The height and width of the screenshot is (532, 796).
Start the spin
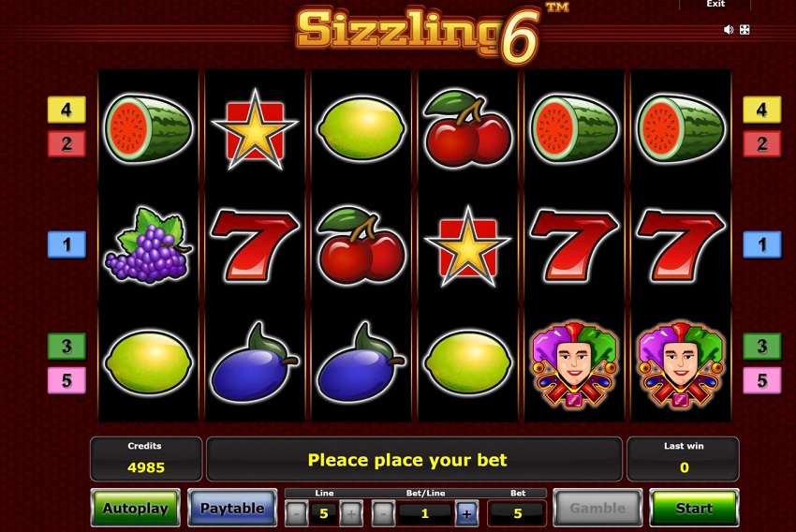[694, 508]
